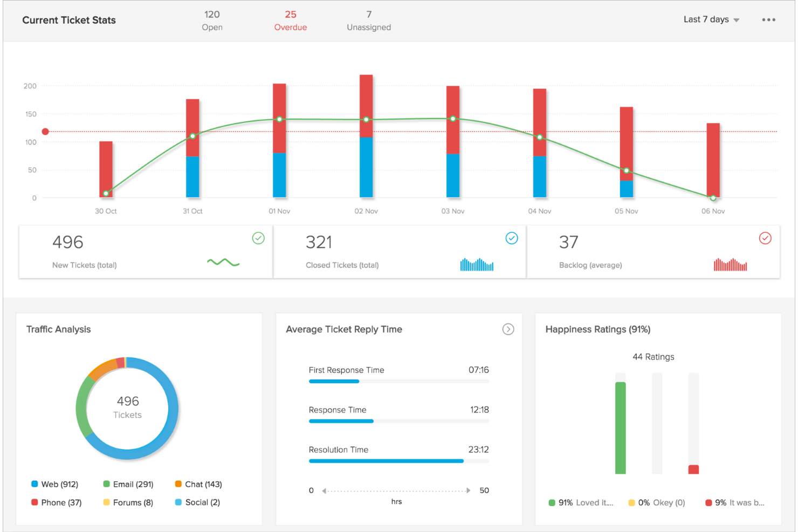Click the 44 Ratings link

(x=653, y=356)
